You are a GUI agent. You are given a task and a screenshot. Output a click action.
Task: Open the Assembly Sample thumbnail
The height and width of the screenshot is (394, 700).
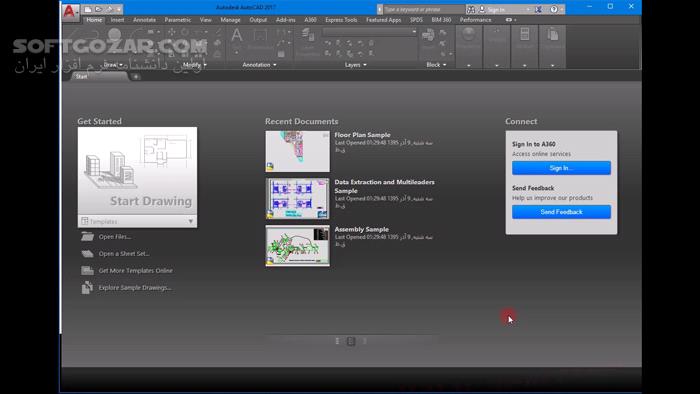[298, 246]
